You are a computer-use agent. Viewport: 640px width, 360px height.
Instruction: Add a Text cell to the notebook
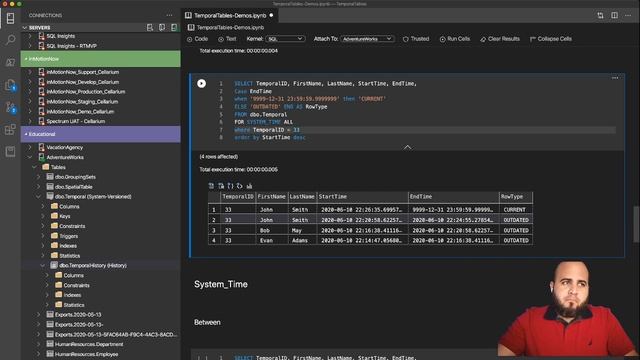click(227, 39)
